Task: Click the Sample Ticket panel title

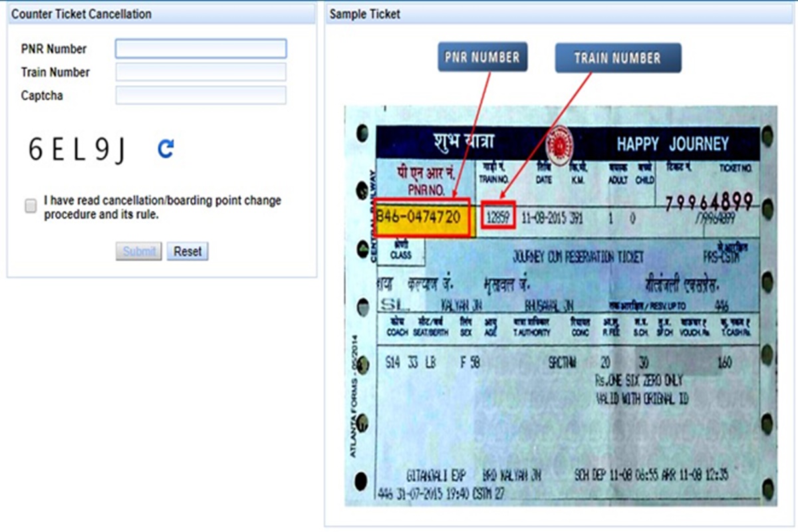Action: [x=365, y=14]
